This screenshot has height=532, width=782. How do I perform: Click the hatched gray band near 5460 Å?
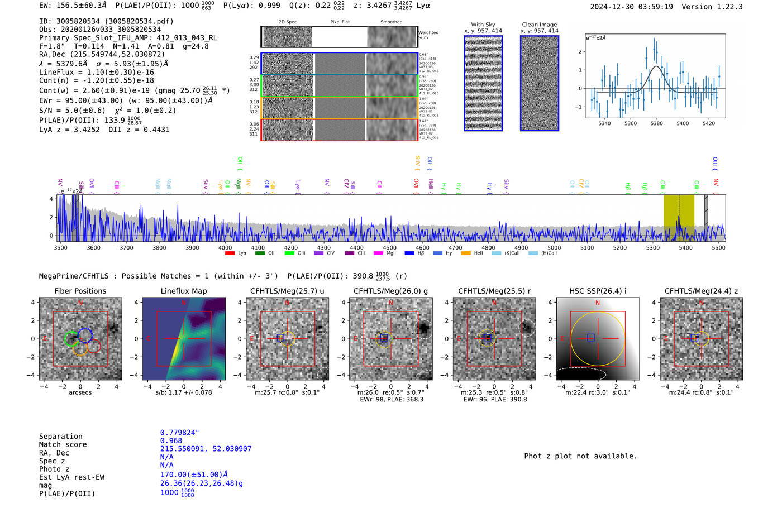(706, 218)
